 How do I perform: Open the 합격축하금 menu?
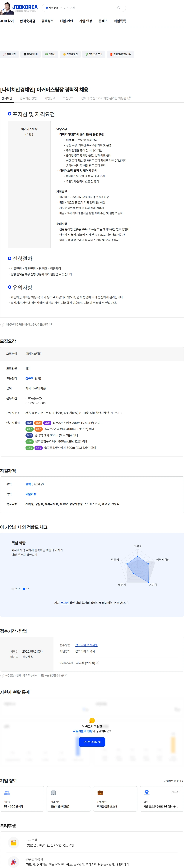click(27, 21)
